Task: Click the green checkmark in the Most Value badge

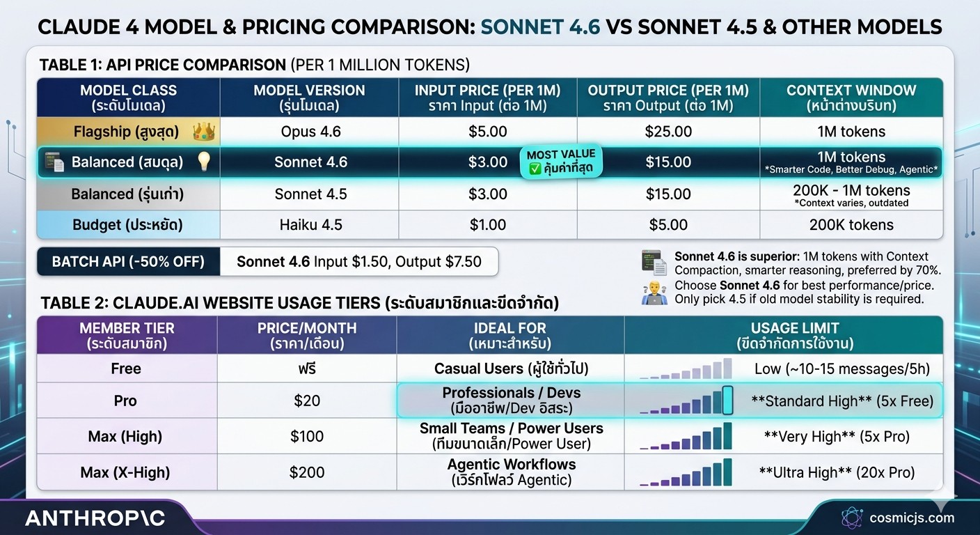Action: point(535,169)
